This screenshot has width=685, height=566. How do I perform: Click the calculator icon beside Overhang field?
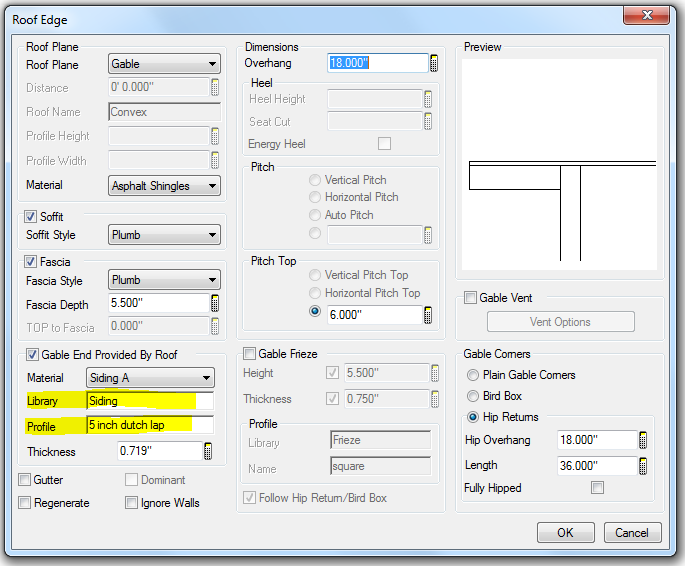(x=433, y=63)
